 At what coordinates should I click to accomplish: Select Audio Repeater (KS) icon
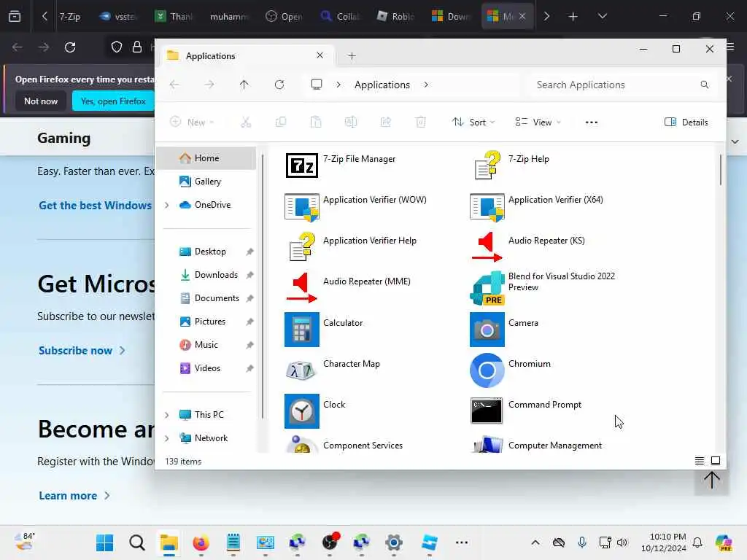487,247
